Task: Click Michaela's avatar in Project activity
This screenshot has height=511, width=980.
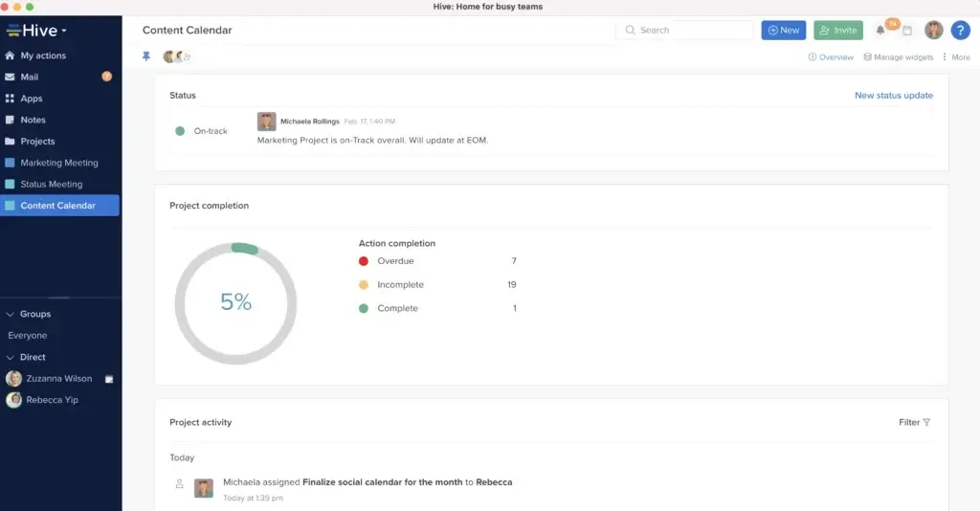Action: [204, 488]
